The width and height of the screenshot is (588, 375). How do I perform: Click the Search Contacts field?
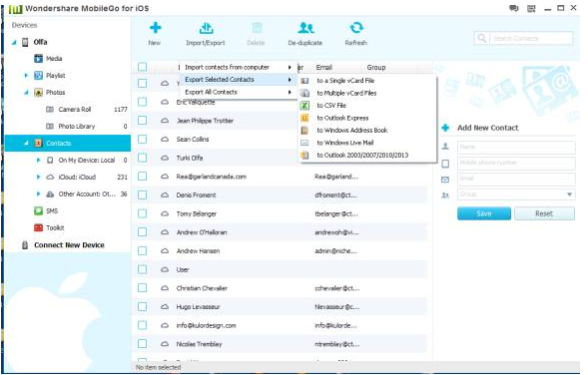[x=531, y=38]
